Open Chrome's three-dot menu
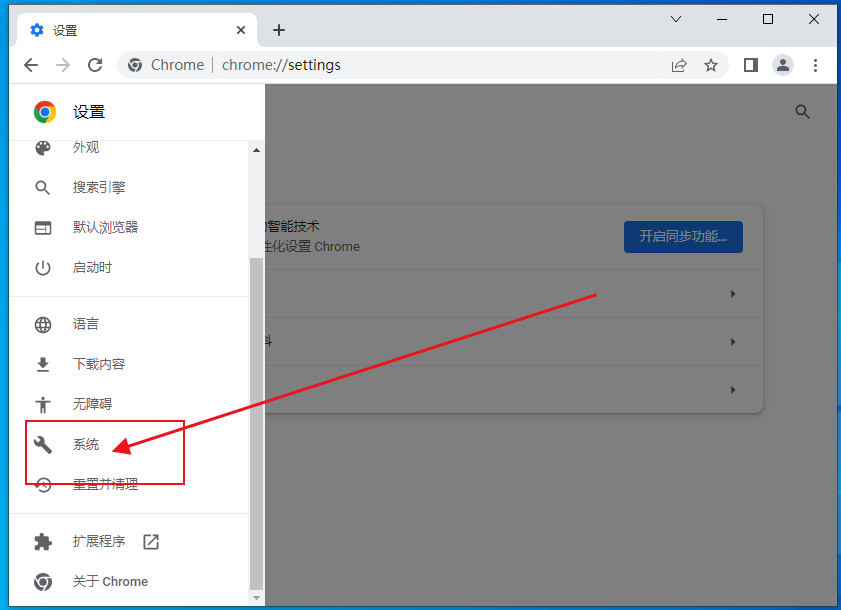This screenshot has width=841, height=610. (x=815, y=65)
